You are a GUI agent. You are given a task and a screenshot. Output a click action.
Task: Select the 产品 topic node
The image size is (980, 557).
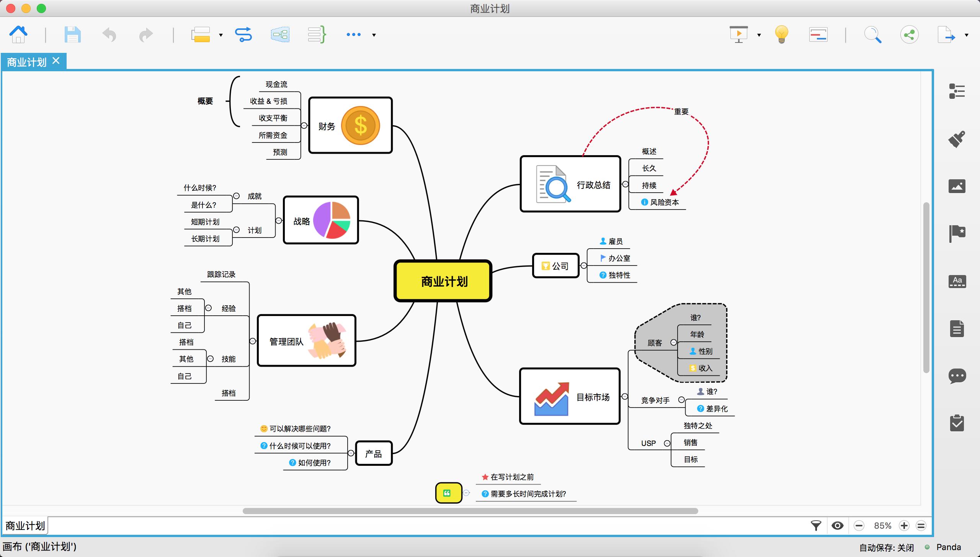pyautogui.click(x=374, y=454)
